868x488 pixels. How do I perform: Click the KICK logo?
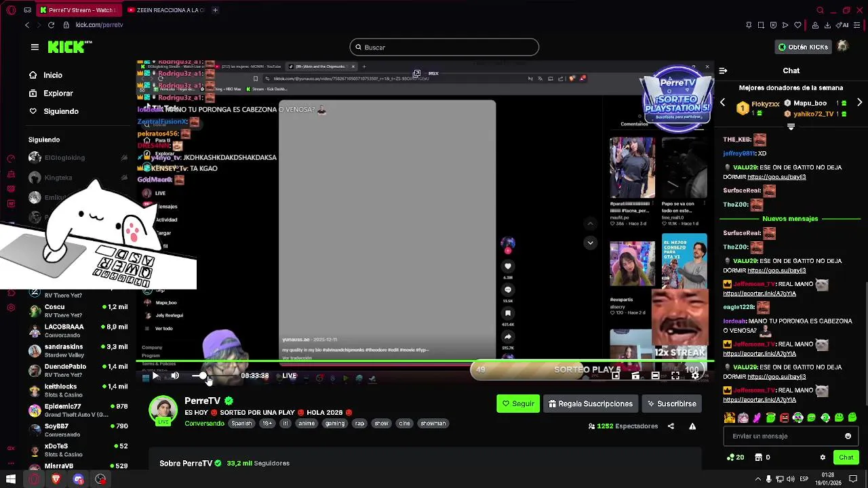(69, 47)
